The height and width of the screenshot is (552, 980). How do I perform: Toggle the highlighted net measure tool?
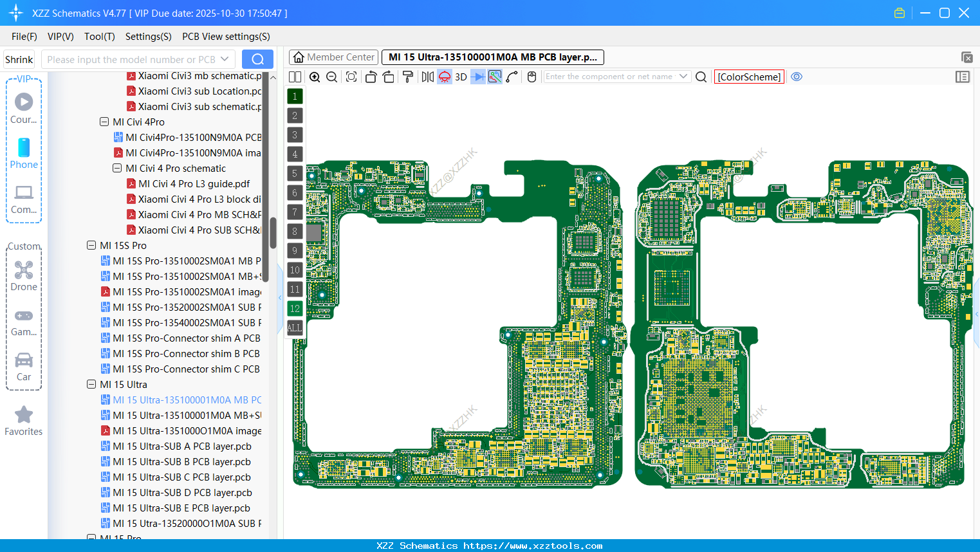493,77
